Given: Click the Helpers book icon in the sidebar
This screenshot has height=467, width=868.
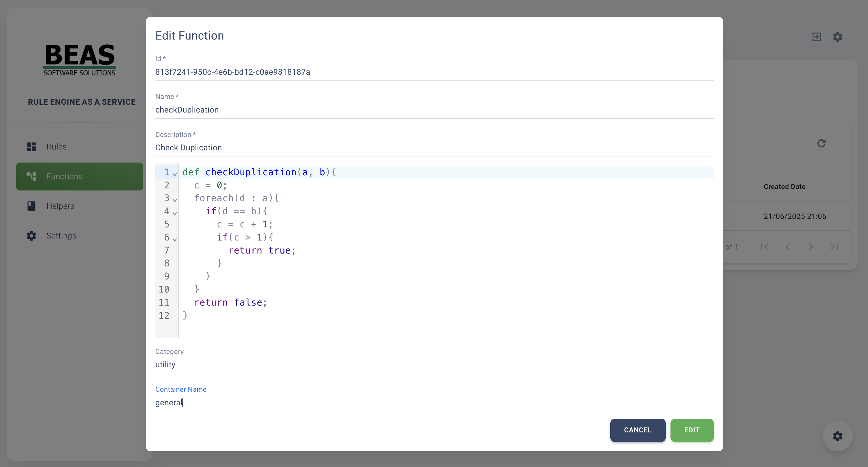Looking at the screenshot, I should pos(31,206).
